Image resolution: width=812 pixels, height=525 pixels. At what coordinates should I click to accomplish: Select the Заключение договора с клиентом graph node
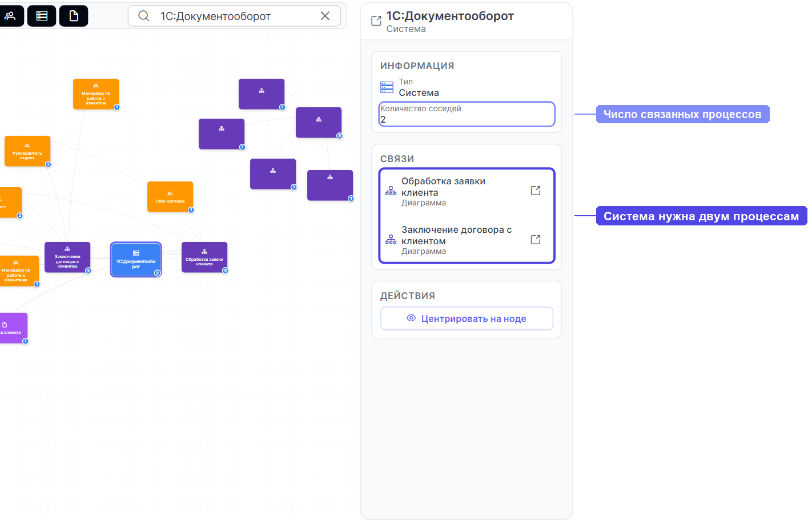(x=67, y=257)
